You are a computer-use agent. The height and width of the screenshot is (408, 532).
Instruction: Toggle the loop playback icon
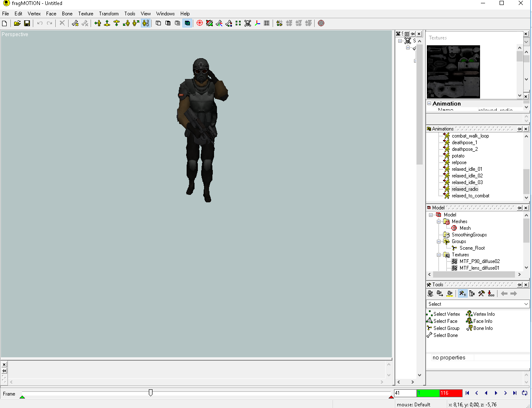pos(525,393)
